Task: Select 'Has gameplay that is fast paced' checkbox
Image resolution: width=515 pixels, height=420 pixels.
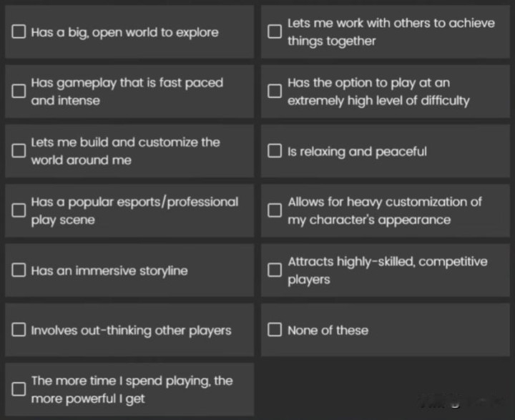Action: pyautogui.click(x=19, y=92)
